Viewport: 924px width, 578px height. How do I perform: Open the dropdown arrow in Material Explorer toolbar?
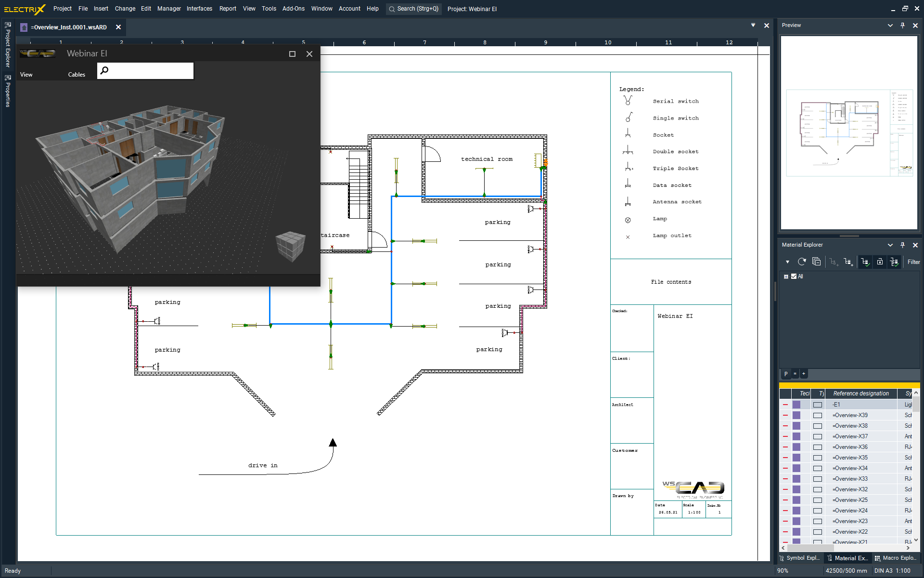(x=787, y=262)
